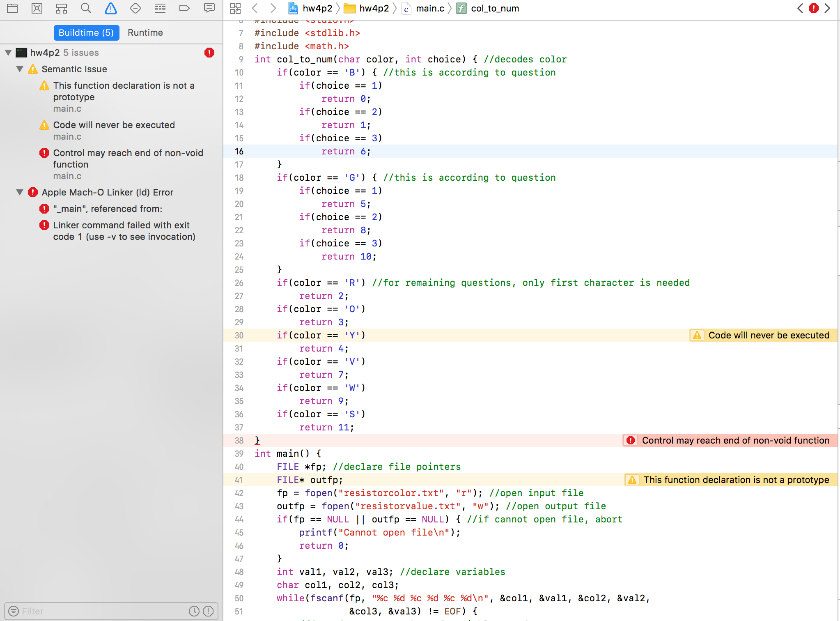Click inline warning 'Code will never be executed' on line 30
Screen dimensions: 840x621
(x=763, y=335)
